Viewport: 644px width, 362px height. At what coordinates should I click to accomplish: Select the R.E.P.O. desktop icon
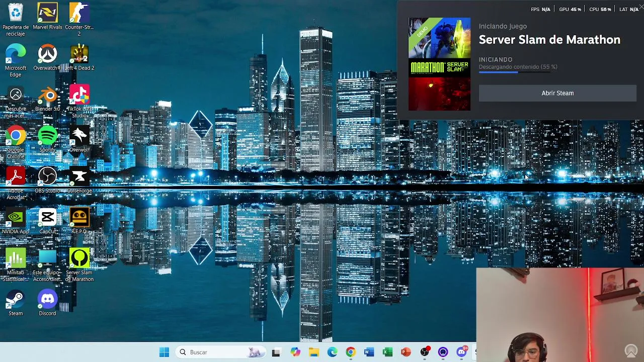point(79,221)
